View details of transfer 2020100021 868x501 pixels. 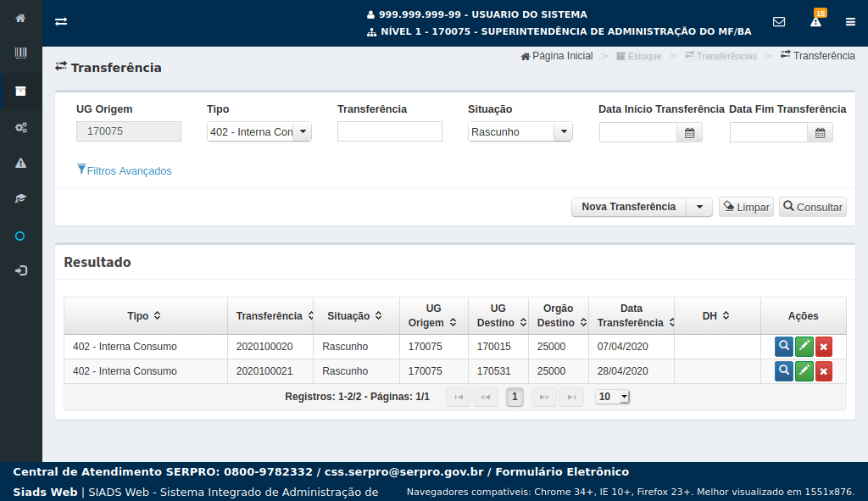[784, 371]
